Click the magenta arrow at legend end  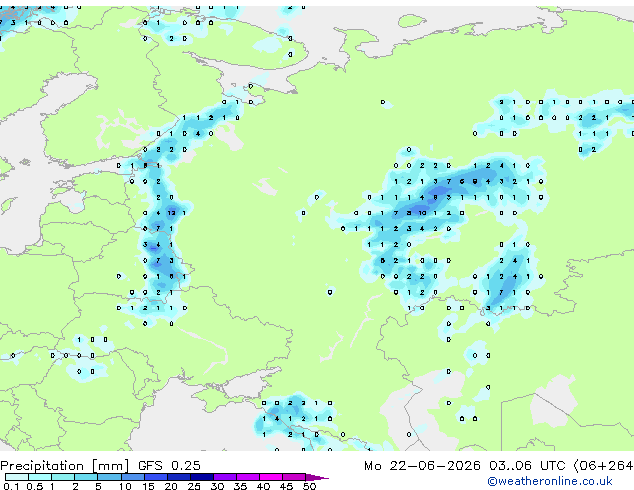point(317,477)
